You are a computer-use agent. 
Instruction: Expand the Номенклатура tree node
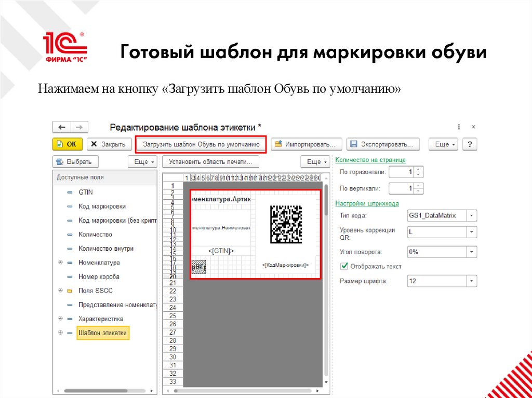point(60,263)
